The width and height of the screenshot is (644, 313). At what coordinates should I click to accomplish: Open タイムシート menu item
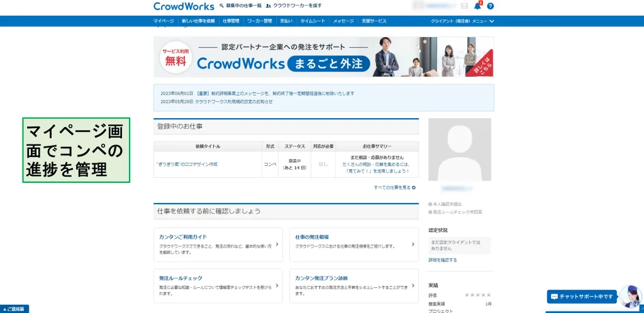tap(313, 21)
